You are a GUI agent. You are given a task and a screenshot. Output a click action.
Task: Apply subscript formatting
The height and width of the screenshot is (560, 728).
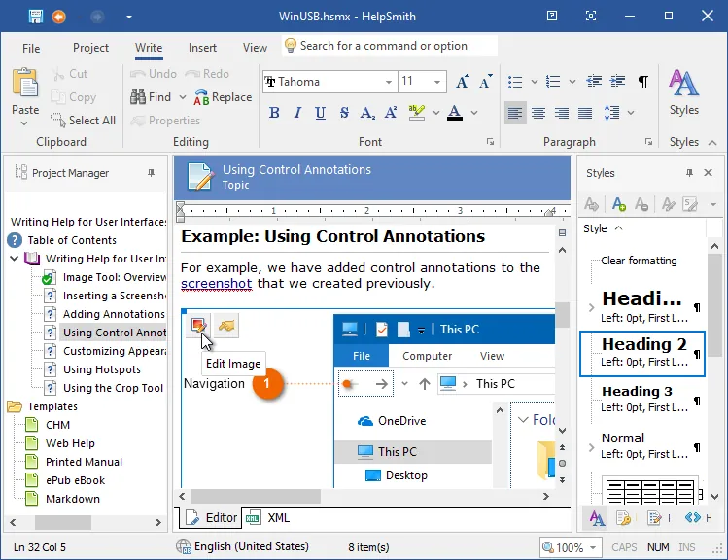click(x=367, y=113)
